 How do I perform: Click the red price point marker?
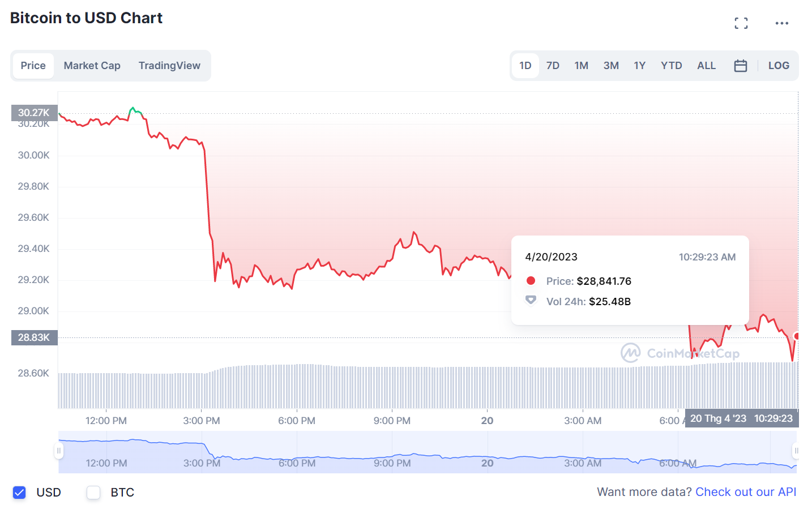point(797,336)
